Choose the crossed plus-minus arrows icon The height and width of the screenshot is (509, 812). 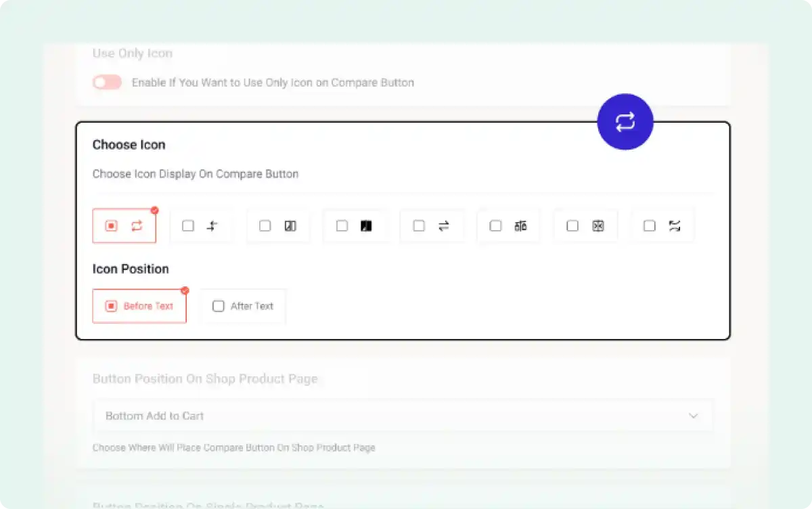(x=212, y=226)
